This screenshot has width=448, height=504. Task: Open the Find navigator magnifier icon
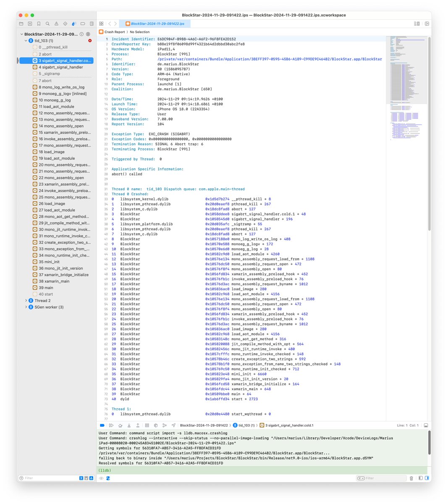47,24
